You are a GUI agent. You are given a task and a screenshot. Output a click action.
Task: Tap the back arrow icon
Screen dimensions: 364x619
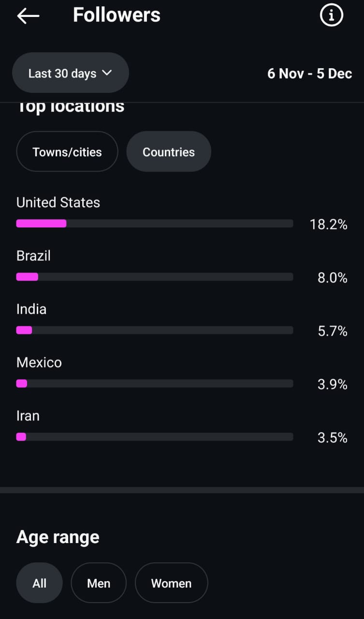coord(28,16)
